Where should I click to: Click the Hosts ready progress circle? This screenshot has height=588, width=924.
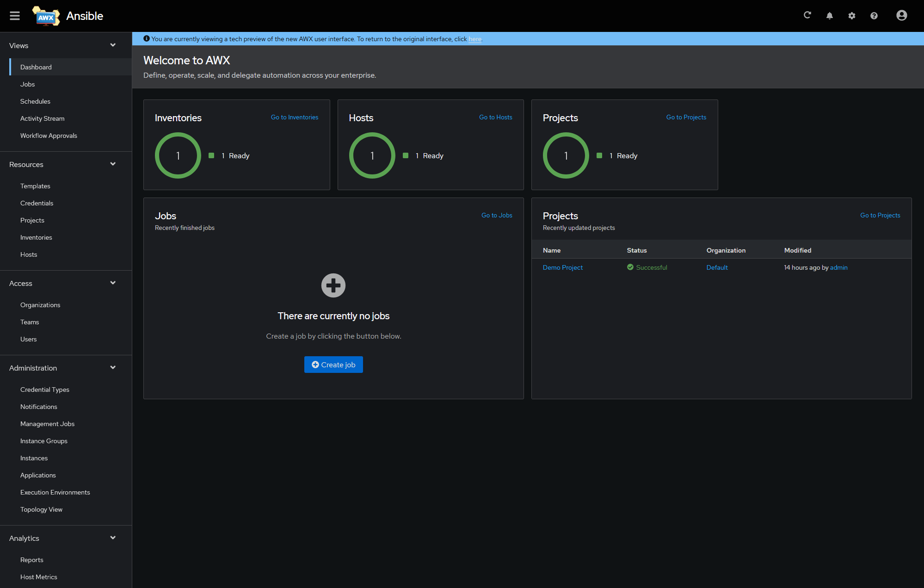coord(372,155)
